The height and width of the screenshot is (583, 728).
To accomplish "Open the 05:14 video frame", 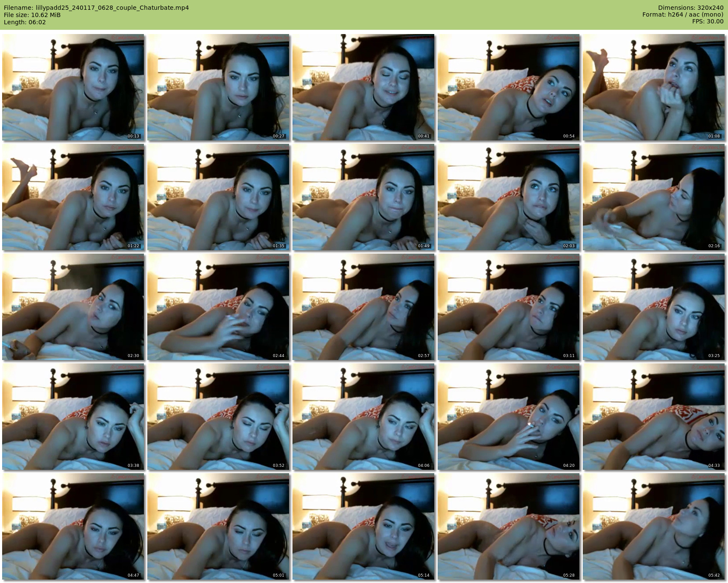I will tap(364, 526).
